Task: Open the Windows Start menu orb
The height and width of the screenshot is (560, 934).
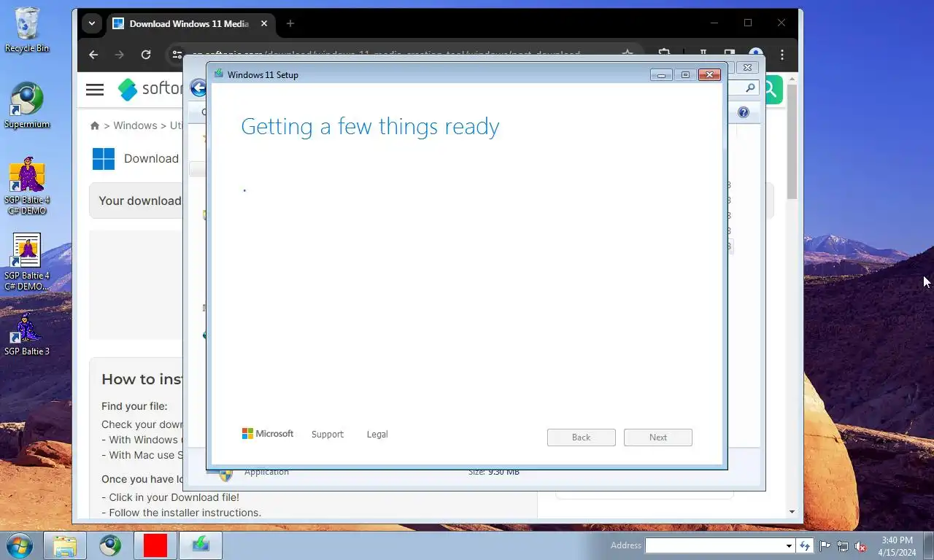Action: (x=18, y=545)
